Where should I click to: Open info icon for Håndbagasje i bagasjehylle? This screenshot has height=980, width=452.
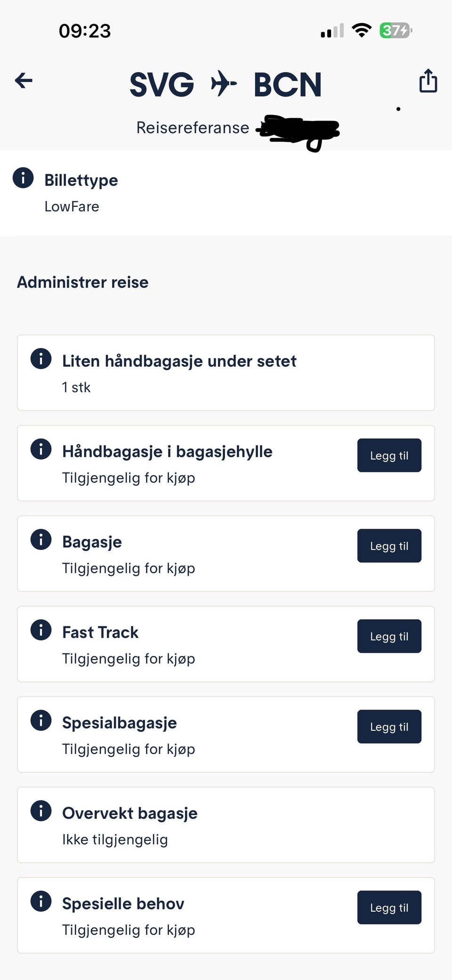coord(41,449)
